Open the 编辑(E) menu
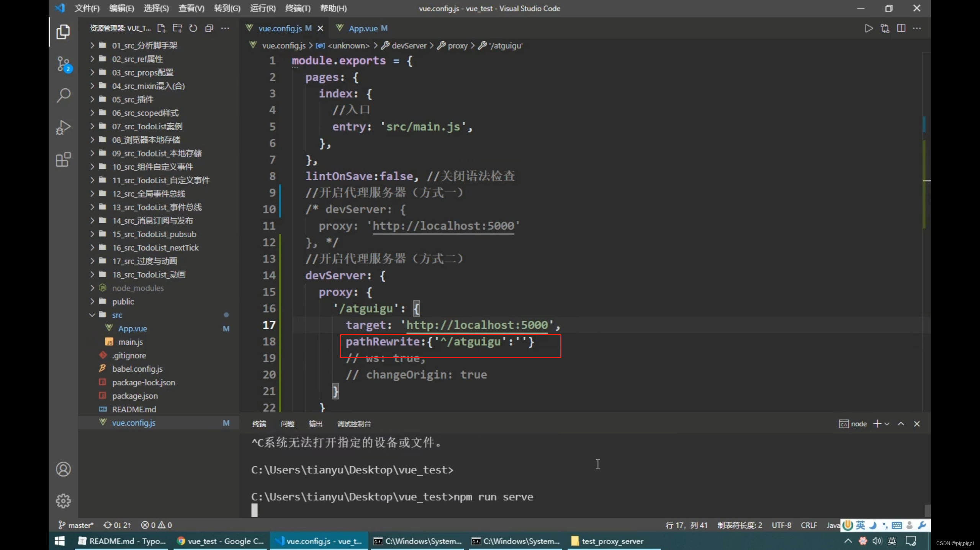980x550 pixels. coord(121,8)
